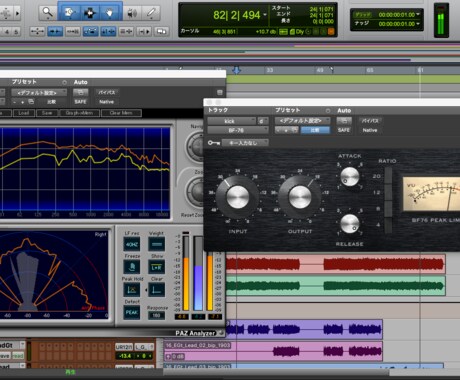460x380 pixels.
Task: Click the Freeze icon in PAZ Analyzer
Action: [132, 267]
